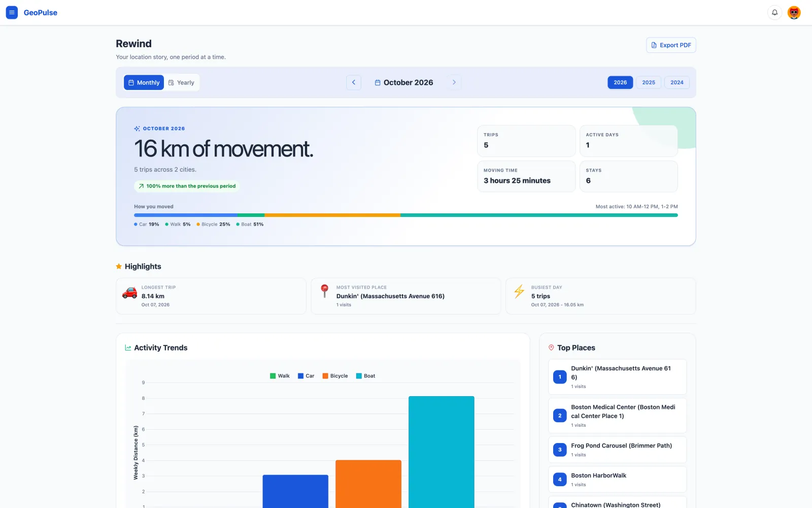Switch to Monthly view
Viewport: 812px width, 508px height.
click(144, 82)
